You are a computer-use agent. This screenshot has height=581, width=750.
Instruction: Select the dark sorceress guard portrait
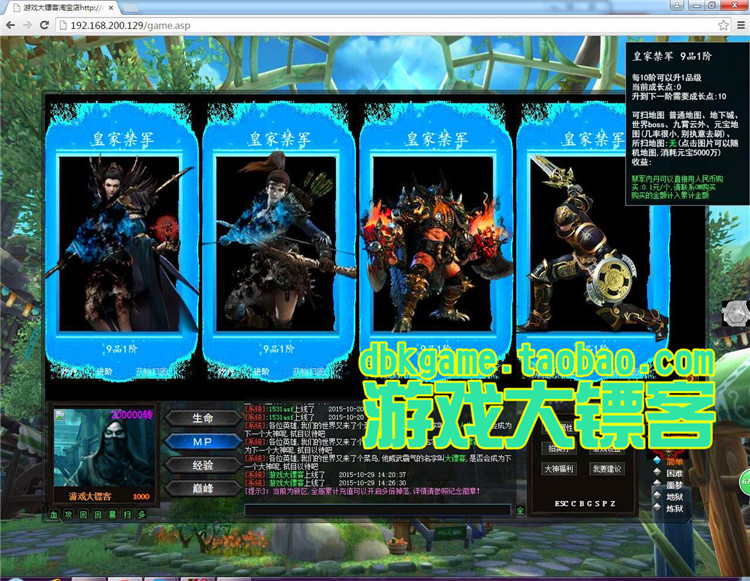[x=120, y=243]
